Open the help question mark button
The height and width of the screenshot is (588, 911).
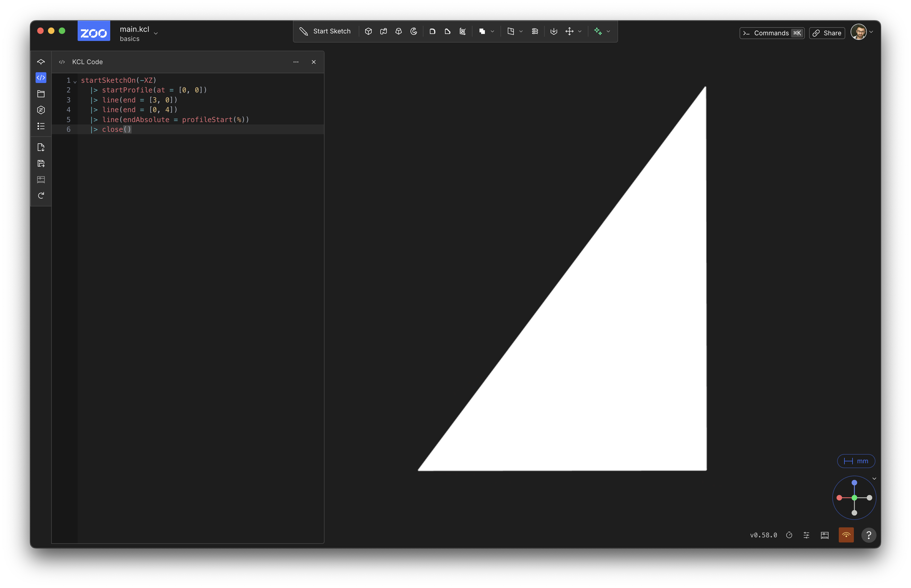tap(869, 535)
